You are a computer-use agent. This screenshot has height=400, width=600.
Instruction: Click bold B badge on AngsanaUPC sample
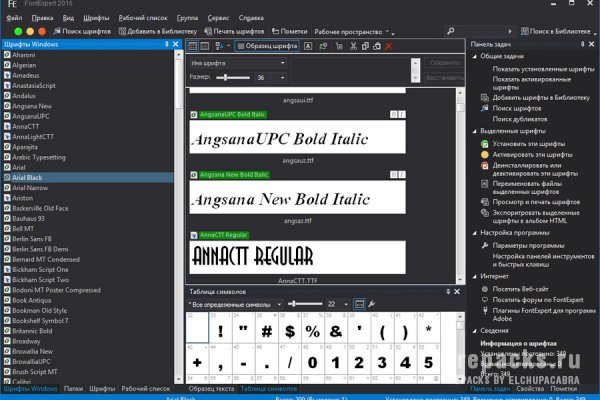(x=393, y=114)
